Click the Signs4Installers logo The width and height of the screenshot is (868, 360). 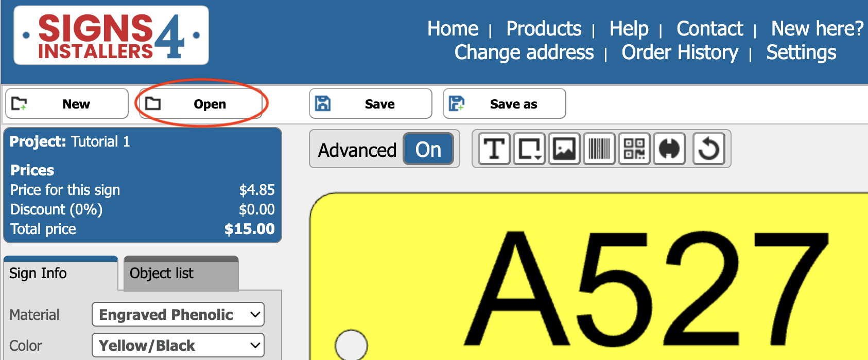(111, 35)
